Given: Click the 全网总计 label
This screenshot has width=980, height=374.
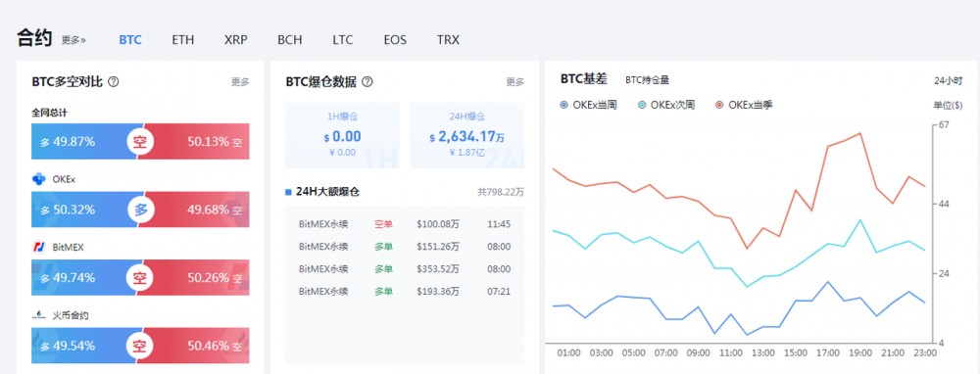Looking at the screenshot, I should click(x=49, y=113).
